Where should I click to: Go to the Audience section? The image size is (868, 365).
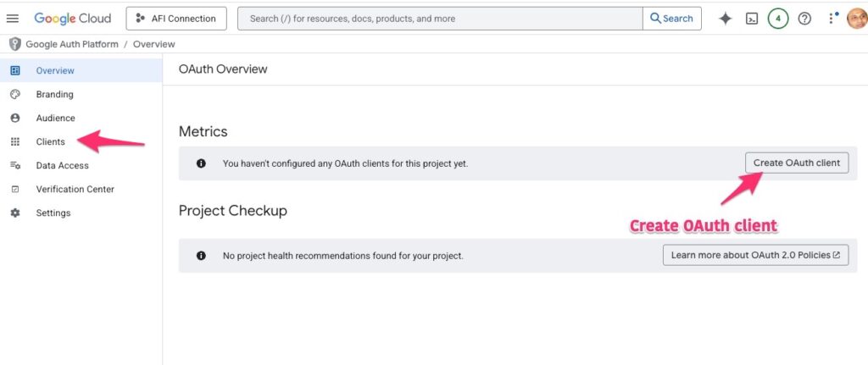(55, 119)
